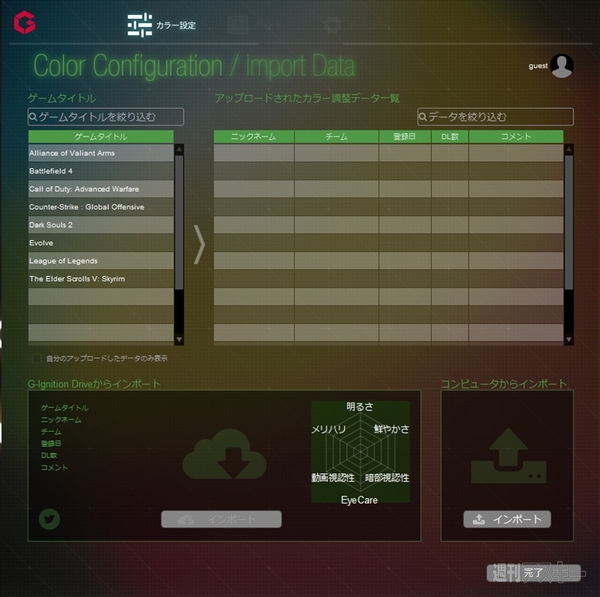Sort by チーム column header
This screenshot has height=597, width=600.
click(x=337, y=137)
